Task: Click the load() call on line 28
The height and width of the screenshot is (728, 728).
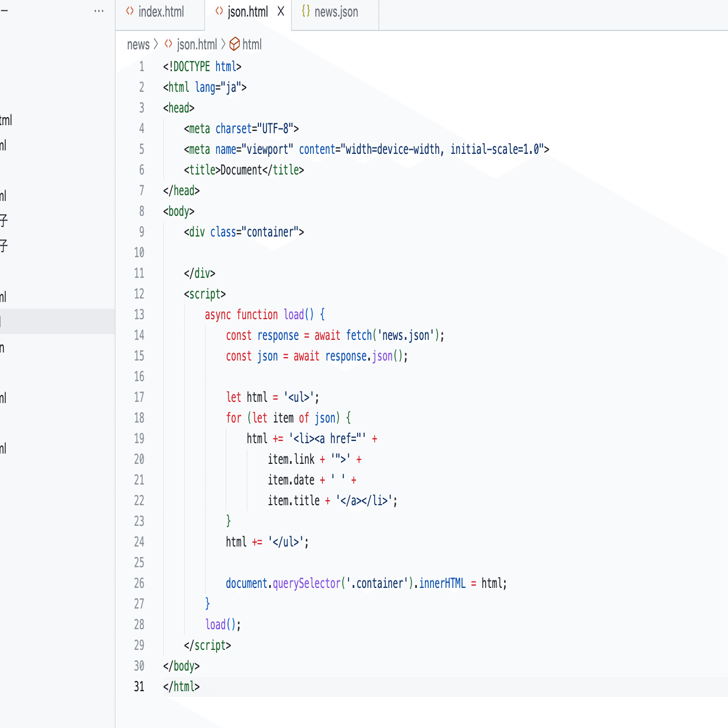Action: coord(222,625)
